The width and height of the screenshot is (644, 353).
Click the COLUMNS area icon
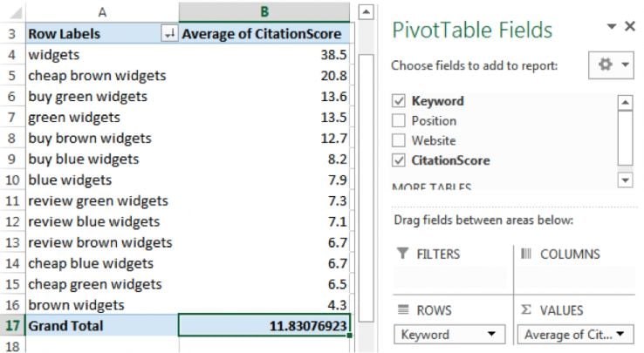click(x=526, y=254)
